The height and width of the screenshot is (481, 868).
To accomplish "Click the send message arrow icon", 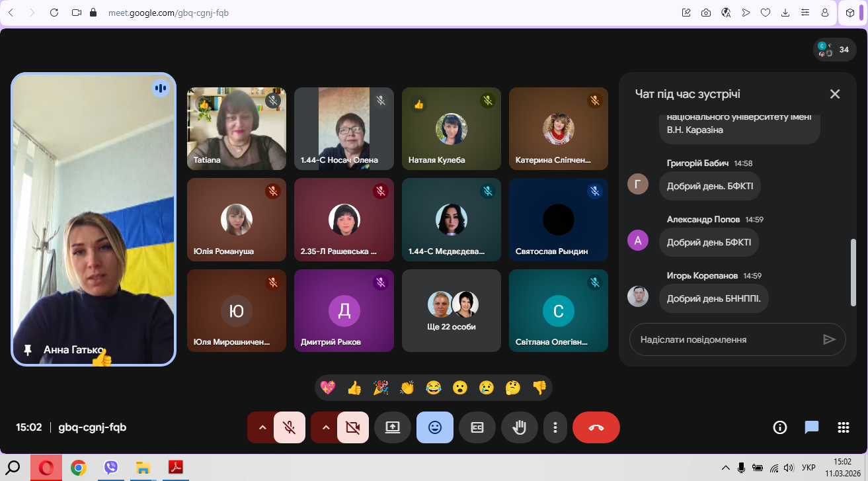I will [x=829, y=339].
